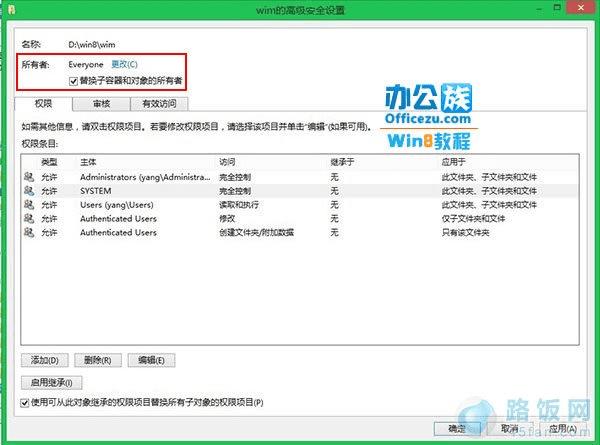This screenshot has width=600, height=445.
Task: Click the 更改(C) owner link
Action: tap(124, 64)
